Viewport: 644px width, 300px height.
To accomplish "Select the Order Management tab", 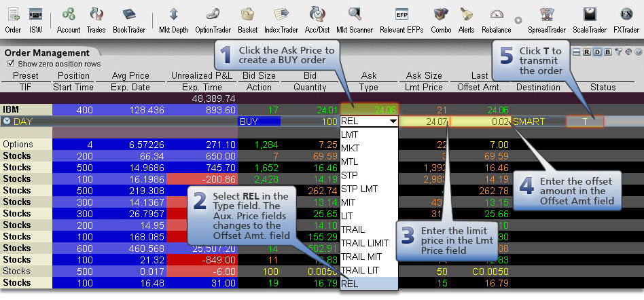I will (46, 53).
